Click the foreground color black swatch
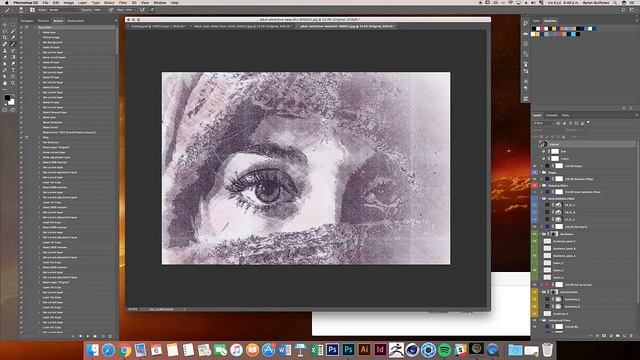 tap(7, 97)
